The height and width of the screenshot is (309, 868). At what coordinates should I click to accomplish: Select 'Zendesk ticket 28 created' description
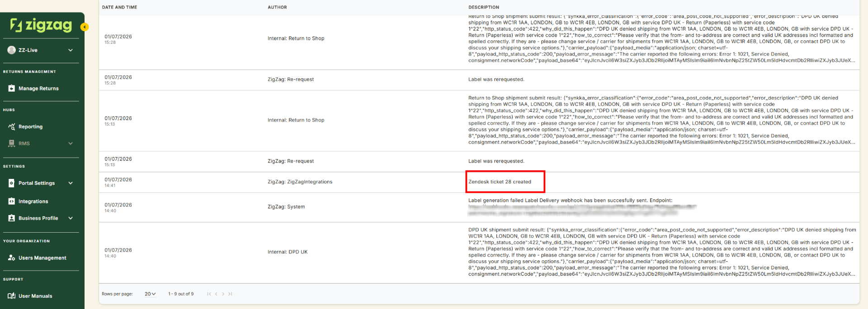point(500,182)
